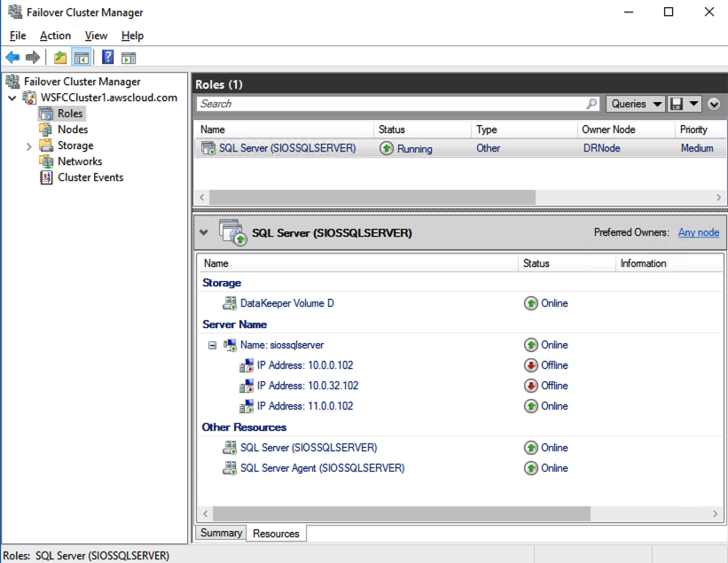The image size is (728, 563).
Task: Collapse the Name: siossqlserver resource group
Action: point(212,345)
